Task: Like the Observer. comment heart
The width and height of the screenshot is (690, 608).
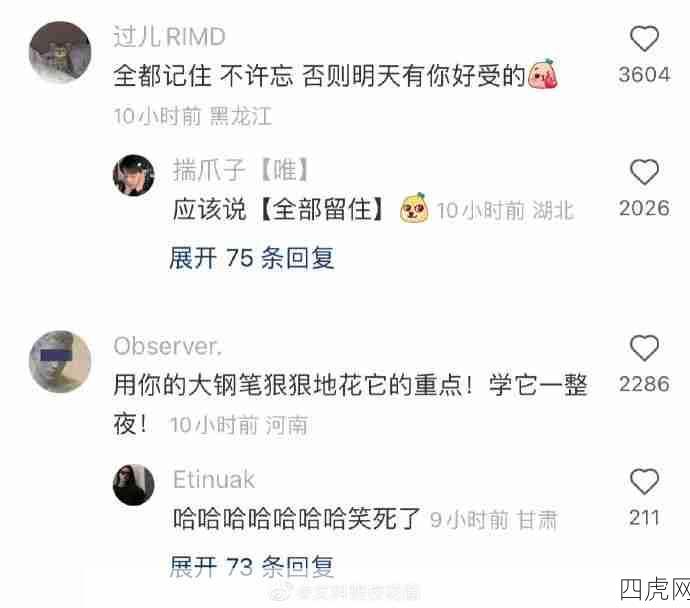Action: (x=644, y=348)
